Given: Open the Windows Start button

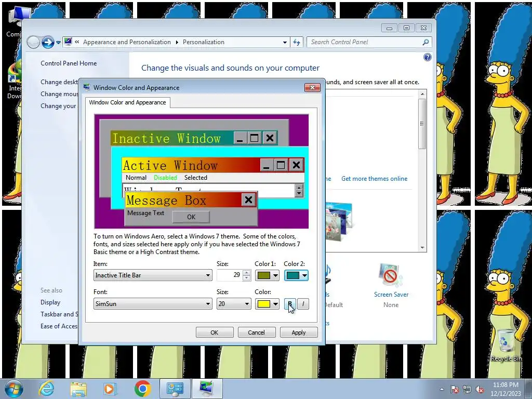Looking at the screenshot, I should (14, 389).
